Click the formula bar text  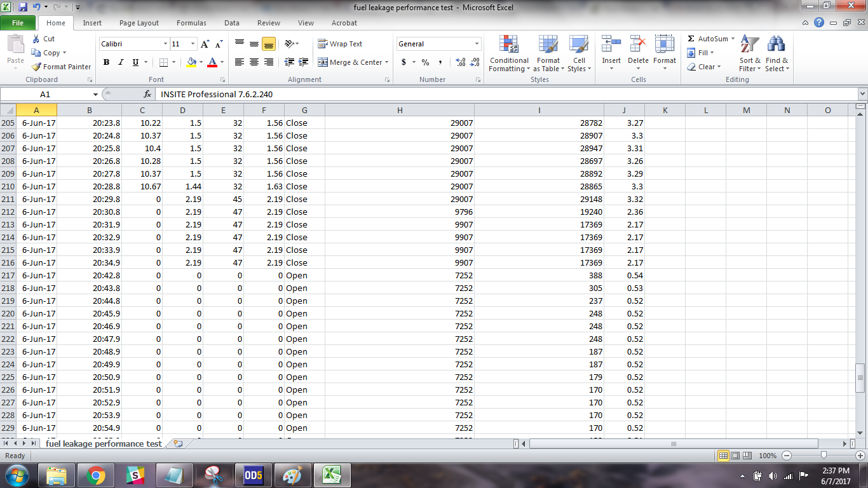[217, 94]
